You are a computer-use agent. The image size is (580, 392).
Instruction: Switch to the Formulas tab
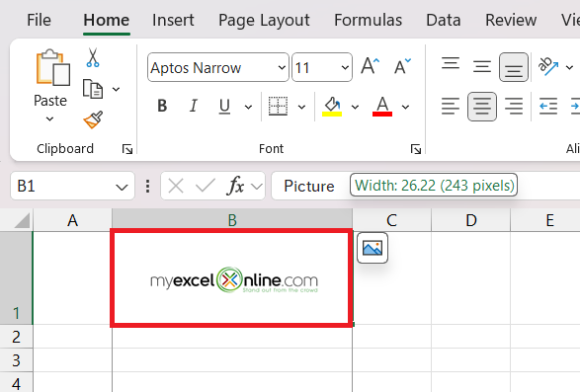(x=368, y=20)
